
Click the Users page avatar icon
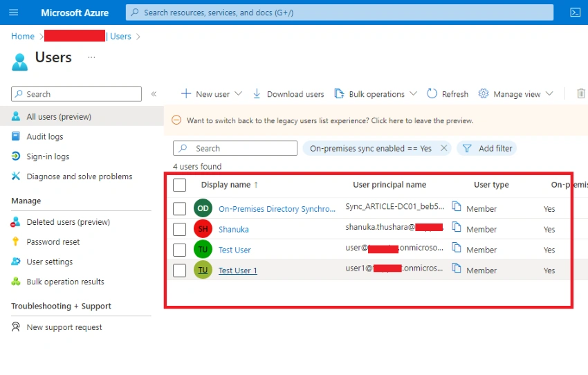[19, 62]
